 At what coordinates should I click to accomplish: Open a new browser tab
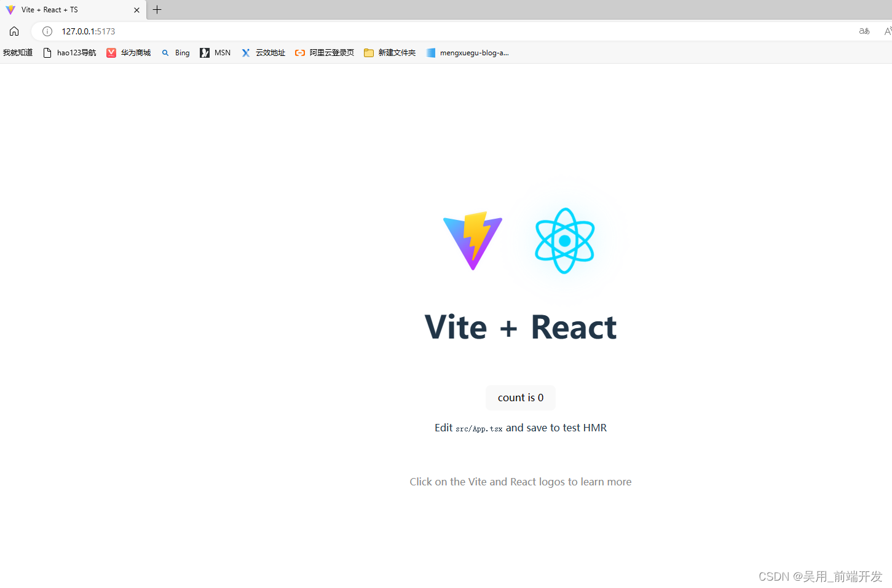tap(157, 10)
